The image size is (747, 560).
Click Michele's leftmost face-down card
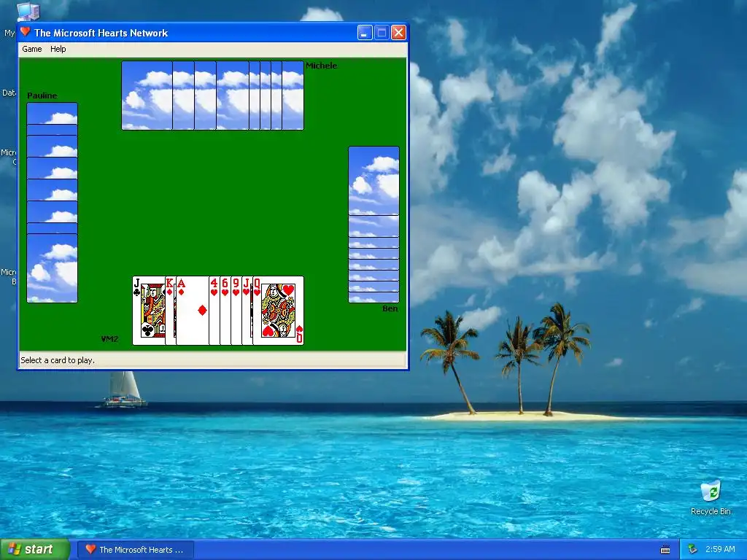tap(147, 96)
